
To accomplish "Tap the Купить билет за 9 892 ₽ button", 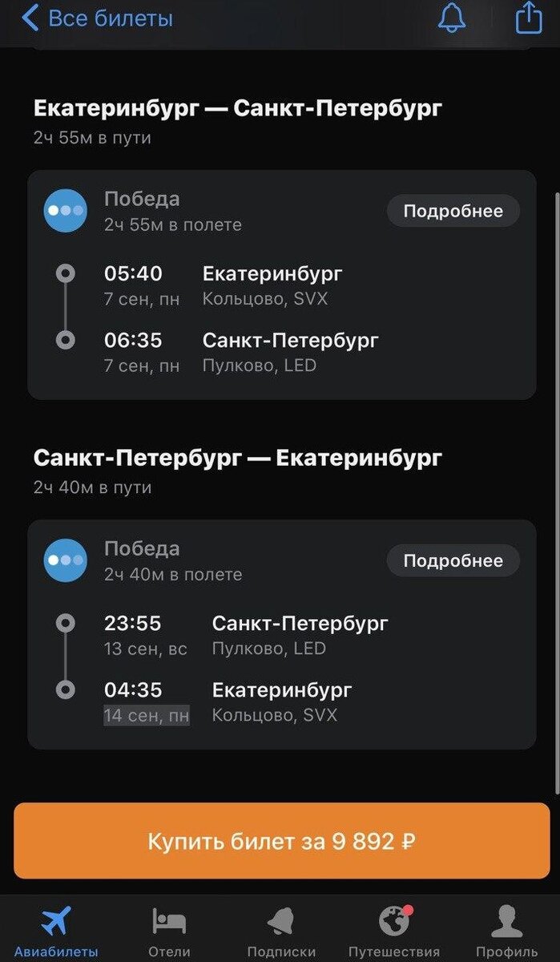I will coord(280,841).
